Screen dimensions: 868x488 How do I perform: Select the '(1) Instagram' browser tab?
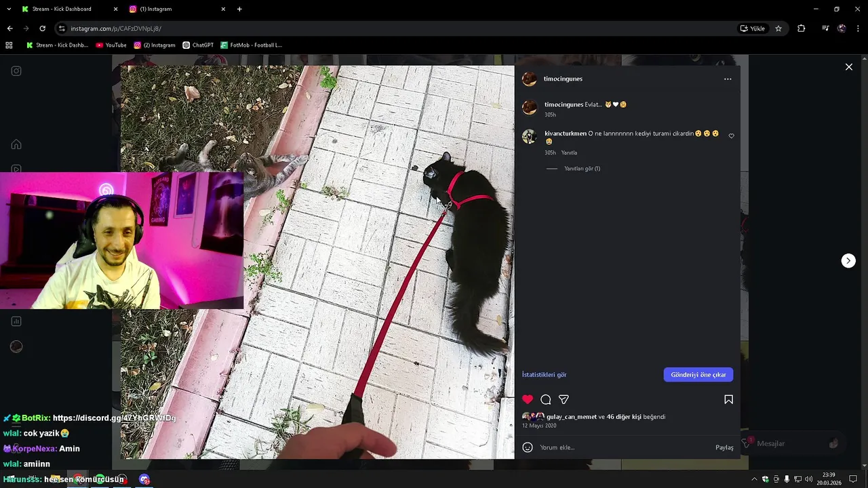pos(178,9)
